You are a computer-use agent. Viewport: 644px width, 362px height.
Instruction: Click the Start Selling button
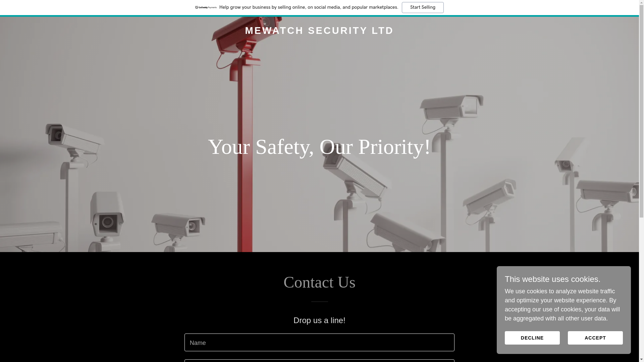tap(423, 7)
